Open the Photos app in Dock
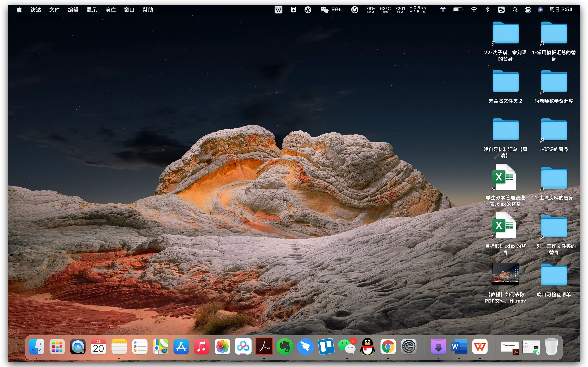Viewport: 588px width, 367px height. (x=222, y=347)
